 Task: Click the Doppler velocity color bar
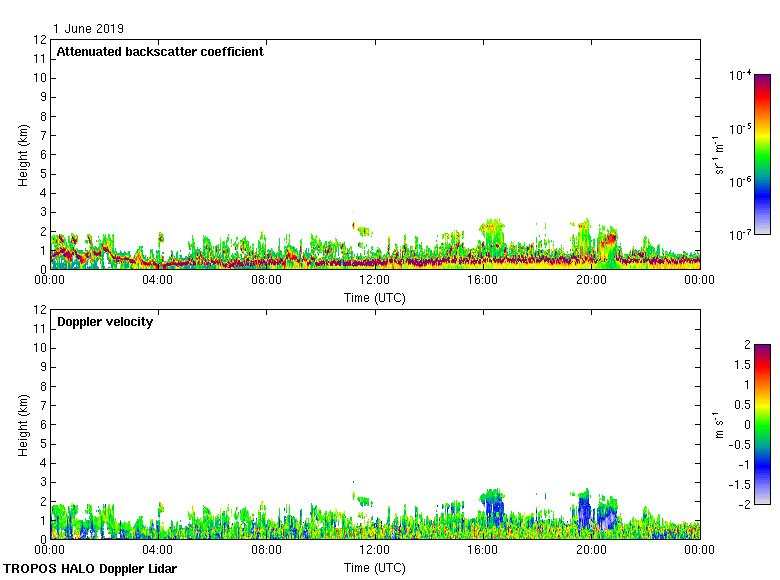point(762,424)
